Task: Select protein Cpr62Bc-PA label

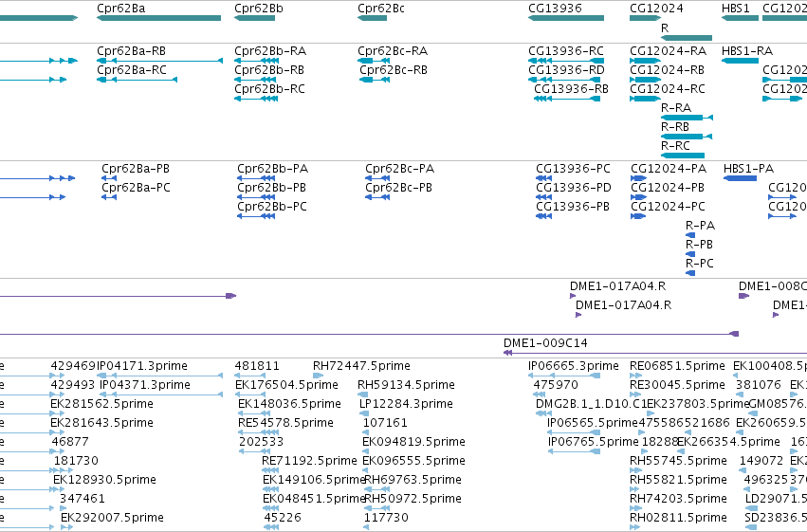Action: pos(399,169)
